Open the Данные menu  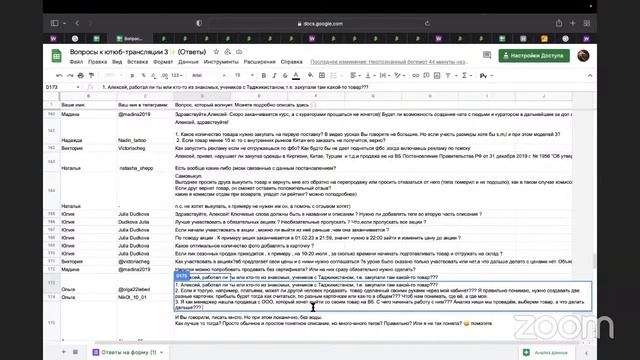[x=188, y=62]
